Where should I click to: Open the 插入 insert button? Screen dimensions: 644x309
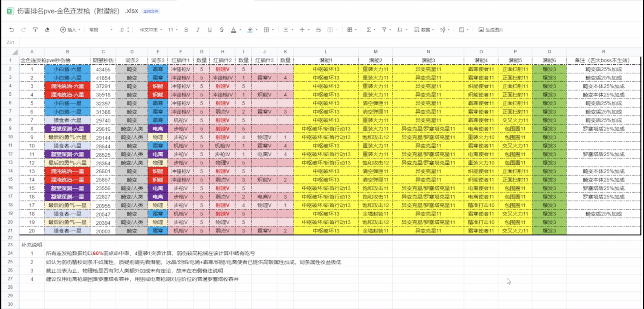pyautogui.click(x=70, y=30)
